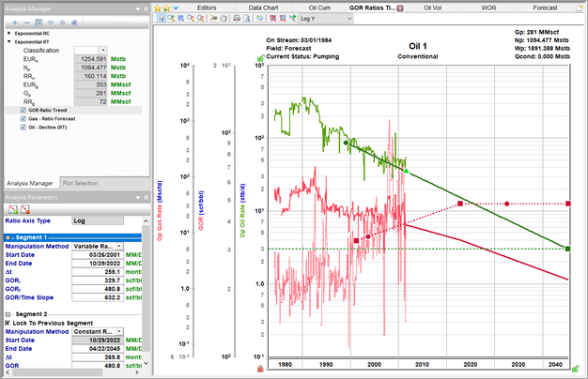Toggle the Gas - Ratio Forecast checkbox
The height and width of the screenshot is (379, 588).
pyautogui.click(x=23, y=119)
